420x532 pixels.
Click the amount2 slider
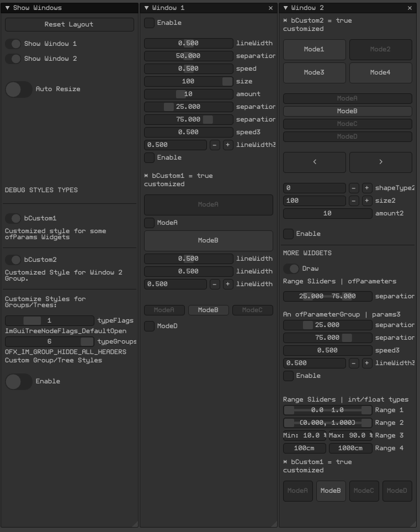pos(327,213)
